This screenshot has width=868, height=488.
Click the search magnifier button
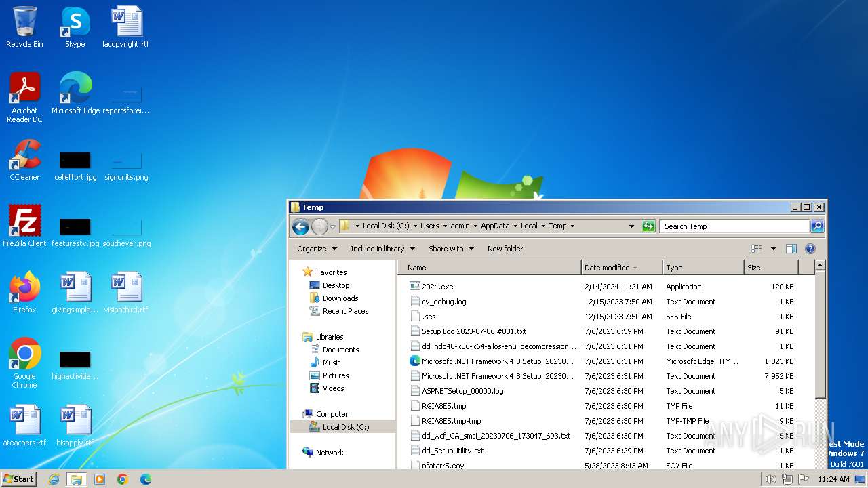[x=817, y=226]
